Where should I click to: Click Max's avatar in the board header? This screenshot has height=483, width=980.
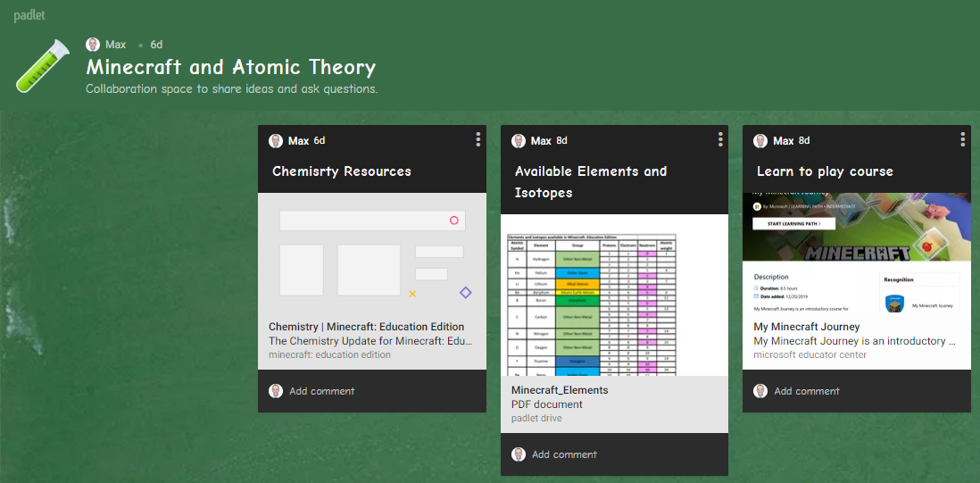click(93, 45)
